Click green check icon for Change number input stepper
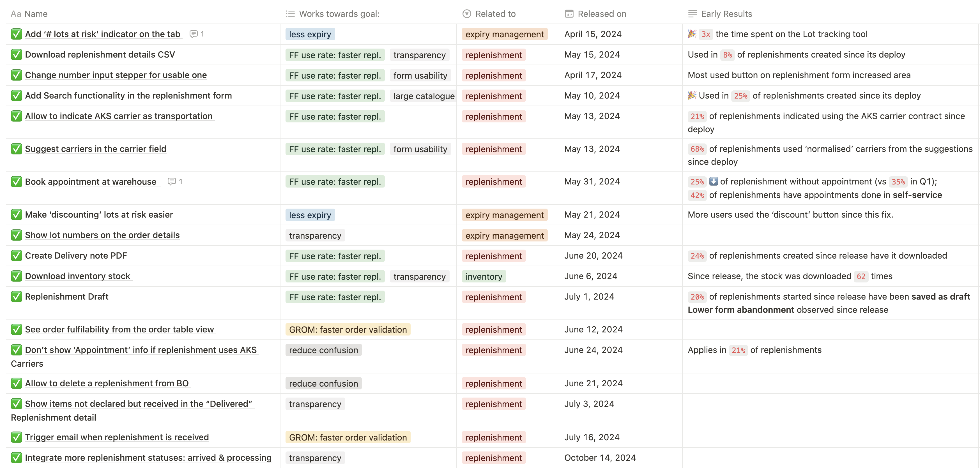Viewport: 980px width, 470px height. click(16, 75)
